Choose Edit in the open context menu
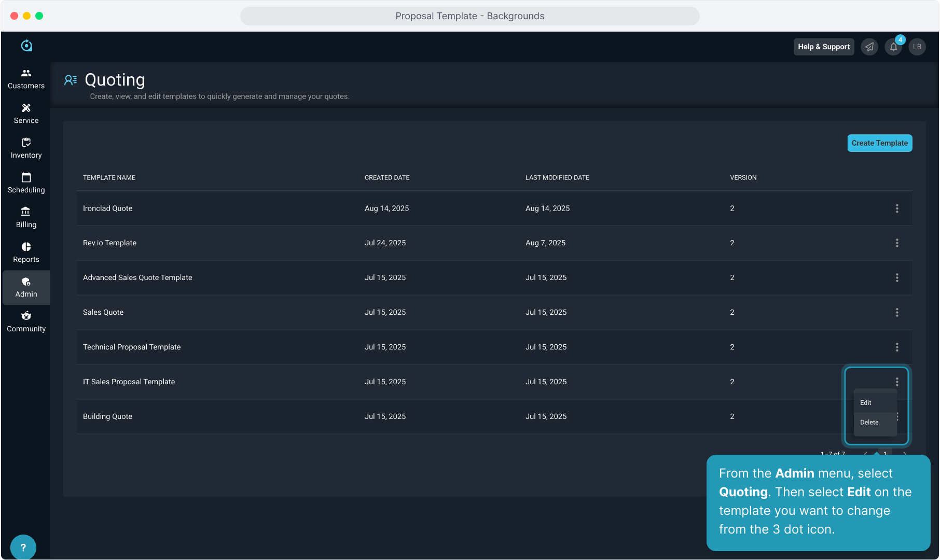 tap(875, 403)
